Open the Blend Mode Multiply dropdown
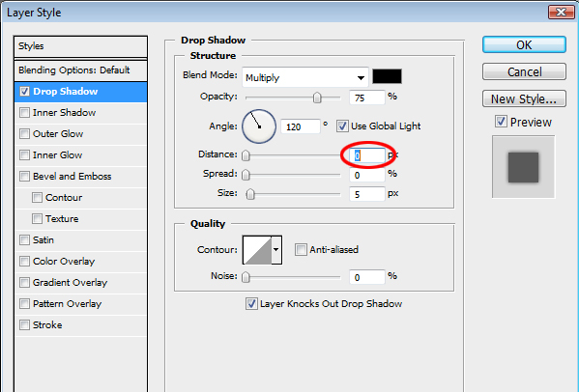 (x=305, y=77)
